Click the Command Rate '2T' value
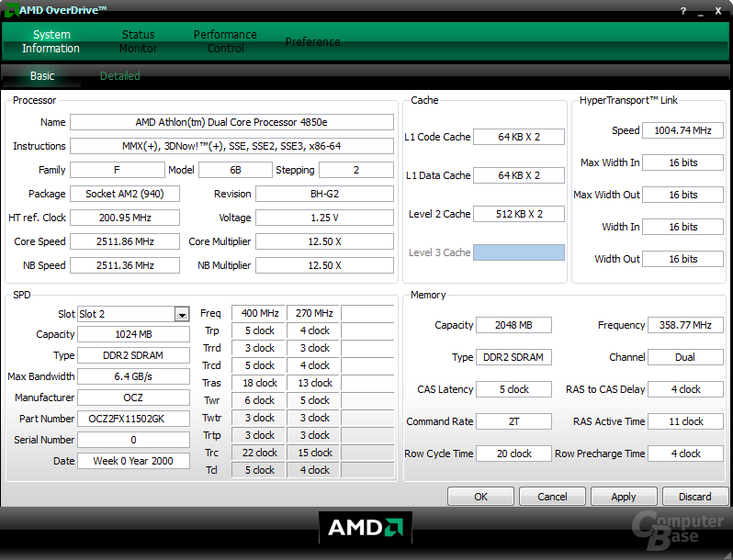Image resolution: width=733 pixels, height=560 pixels. coord(513,421)
